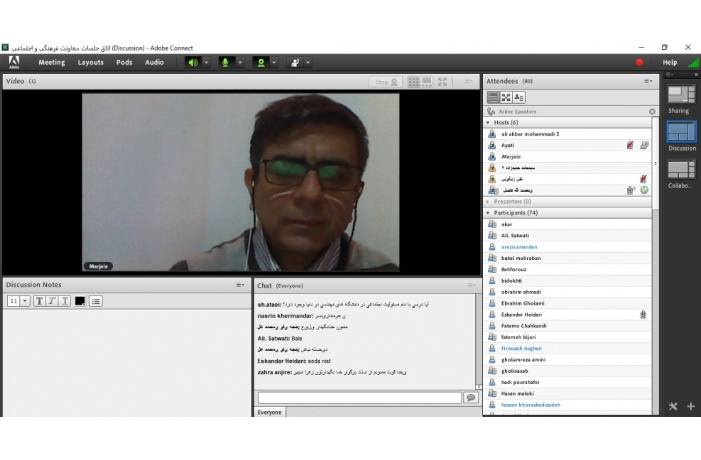The height and width of the screenshot is (460, 701).
Task: Click the green agree checkmark status icon
Action: pos(644,190)
